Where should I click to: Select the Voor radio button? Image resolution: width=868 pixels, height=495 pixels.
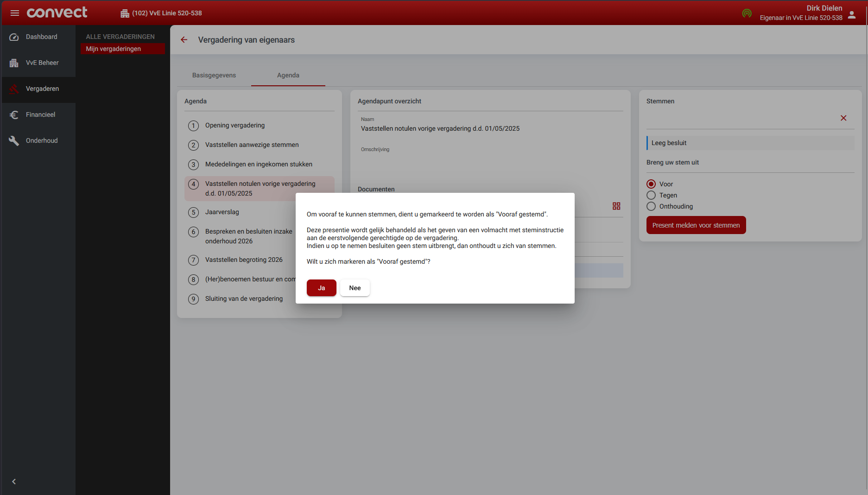651,184
